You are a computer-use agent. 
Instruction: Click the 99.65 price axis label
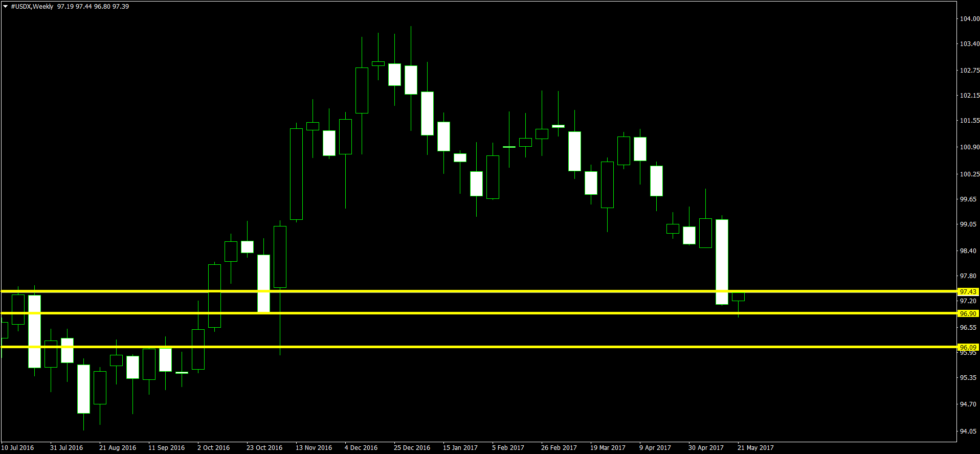click(968, 199)
